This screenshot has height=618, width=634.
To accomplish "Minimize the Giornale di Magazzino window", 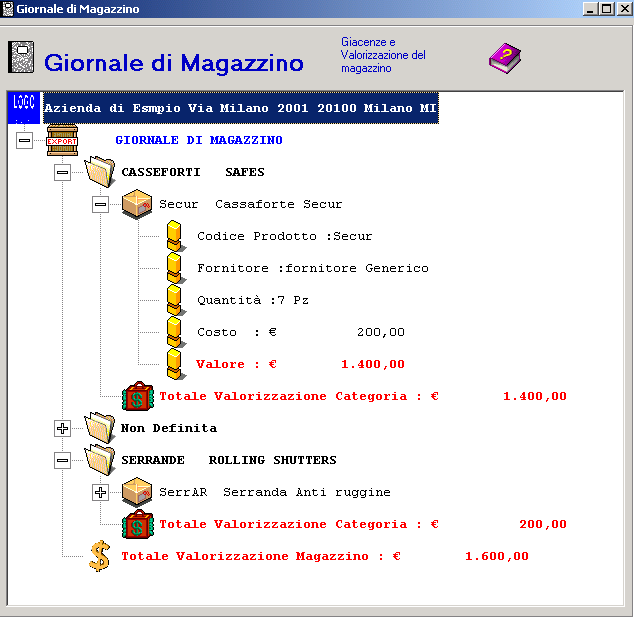I will click(590, 9).
